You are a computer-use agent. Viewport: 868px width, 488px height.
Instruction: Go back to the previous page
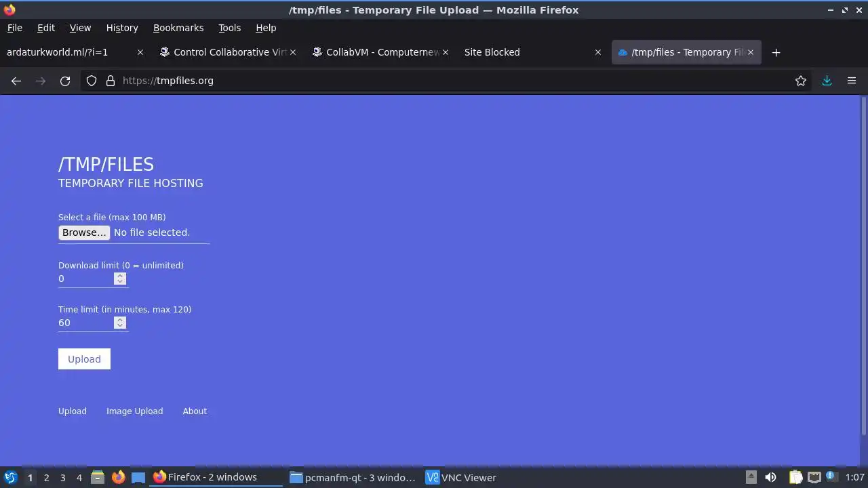pos(16,81)
